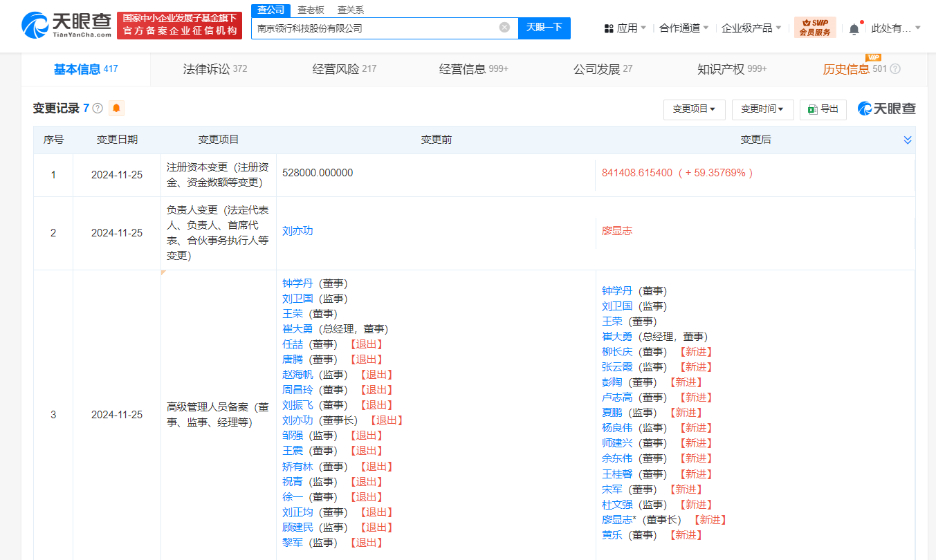Image resolution: width=936 pixels, height=560 pixels.
Task: Open 宋军 person link
Action: pyautogui.click(x=612, y=489)
